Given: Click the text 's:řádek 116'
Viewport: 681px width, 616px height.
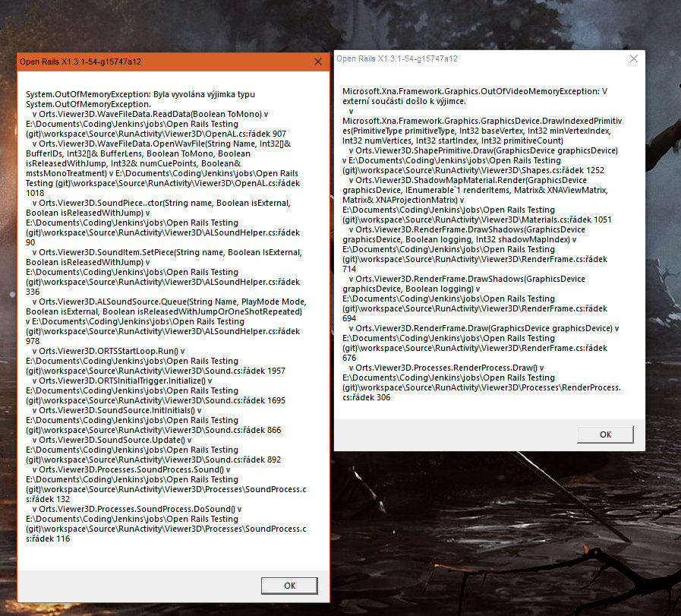Looking at the screenshot, I should tap(48, 539).
